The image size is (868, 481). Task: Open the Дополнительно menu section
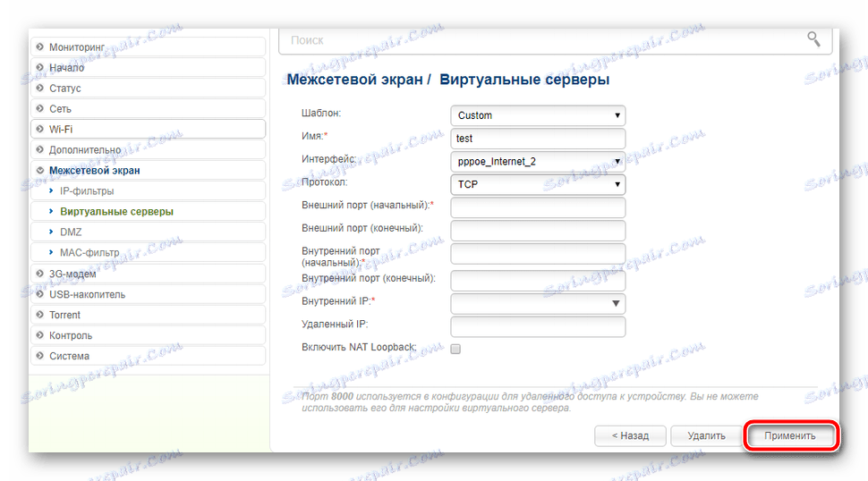(x=148, y=149)
